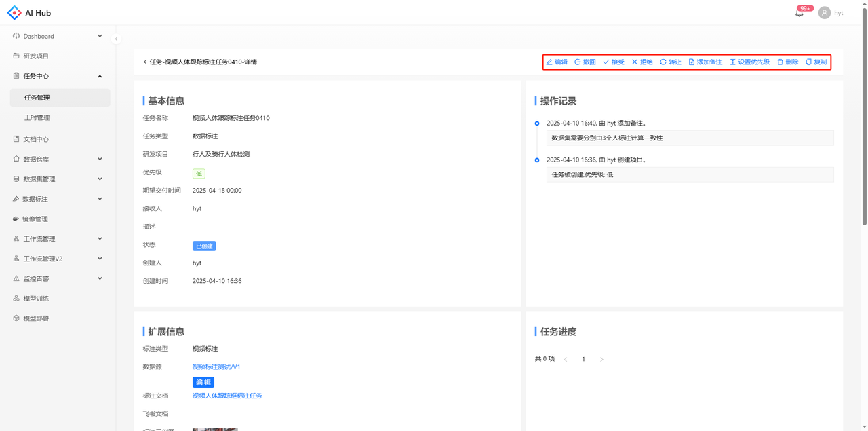Viewport: 868px width, 431px height.
Task: Click 删除 trash button
Action: click(x=787, y=62)
